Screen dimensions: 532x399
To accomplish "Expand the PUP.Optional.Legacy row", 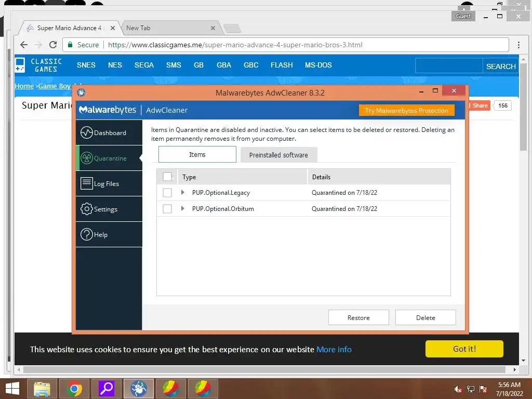I will 183,192.
